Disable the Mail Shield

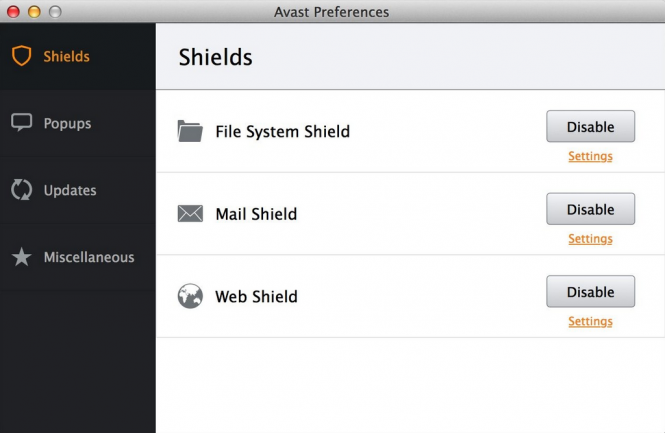[x=590, y=209]
